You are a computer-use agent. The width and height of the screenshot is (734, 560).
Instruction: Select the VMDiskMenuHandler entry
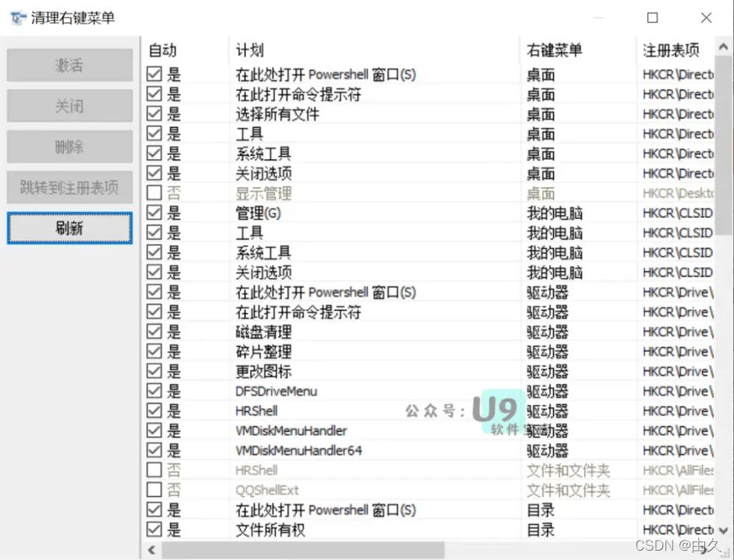tap(291, 431)
